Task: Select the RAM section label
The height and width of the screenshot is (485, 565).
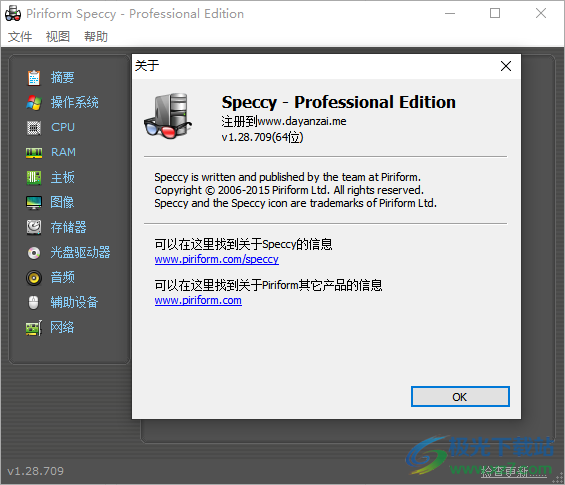Action: (63, 152)
